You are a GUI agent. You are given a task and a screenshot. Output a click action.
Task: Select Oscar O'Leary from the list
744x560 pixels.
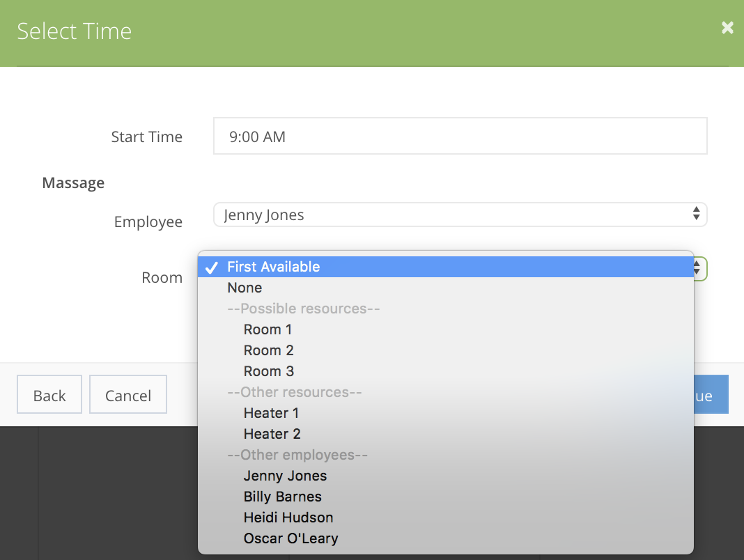coord(290,538)
